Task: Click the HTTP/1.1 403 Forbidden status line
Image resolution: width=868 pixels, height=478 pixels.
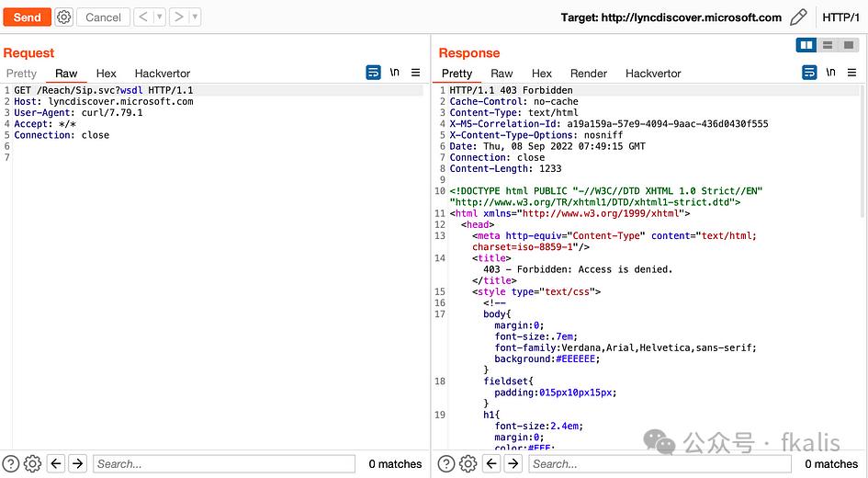Action: tap(511, 90)
